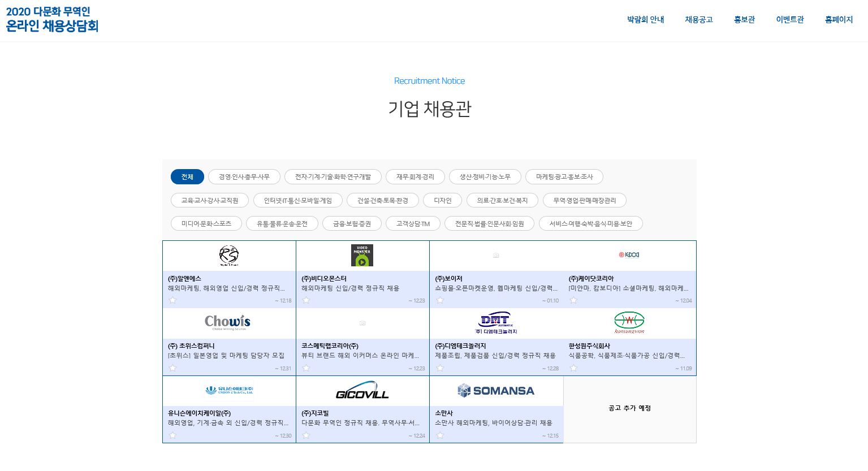868x471 pixels.
Task: Open 박람회 안내 menu
Action: [x=645, y=20]
